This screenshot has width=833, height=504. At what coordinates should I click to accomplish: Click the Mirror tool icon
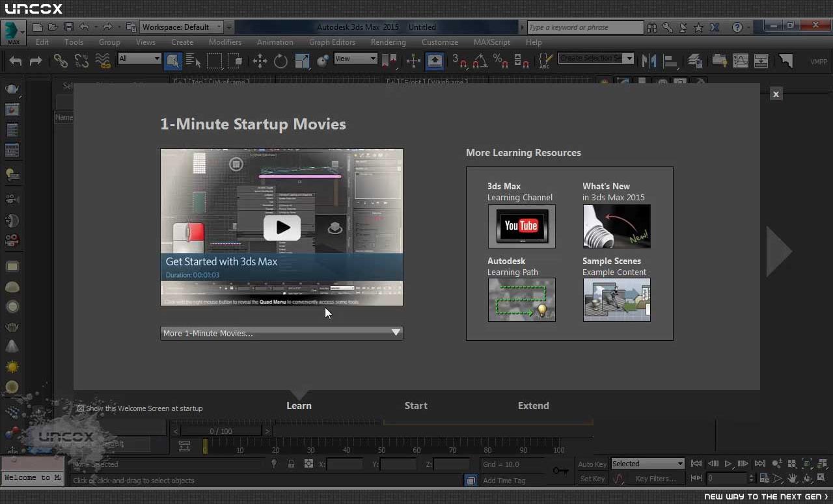pyautogui.click(x=649, y=60)
